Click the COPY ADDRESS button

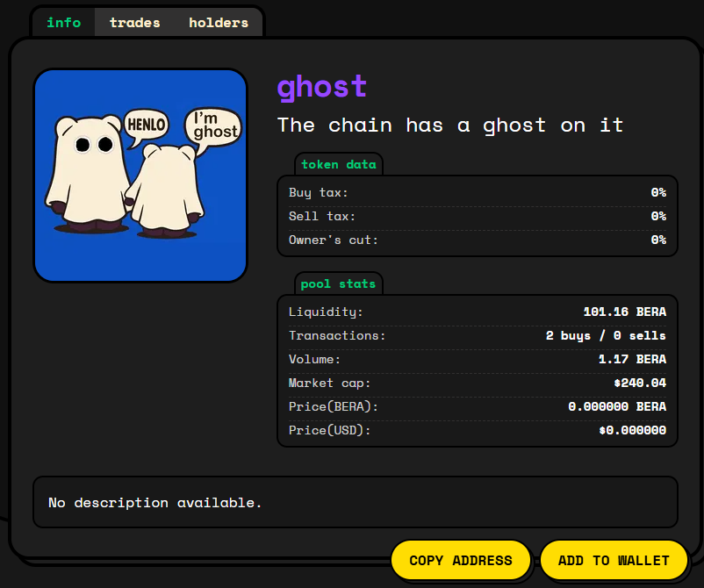tap(461, 560)
